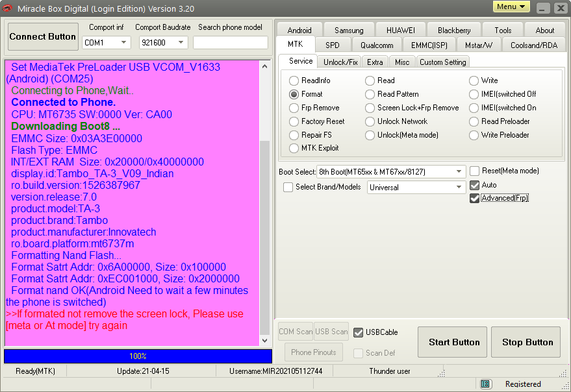Click the Start Button
The width and height of the screenshot is (571, 392).
452,342
